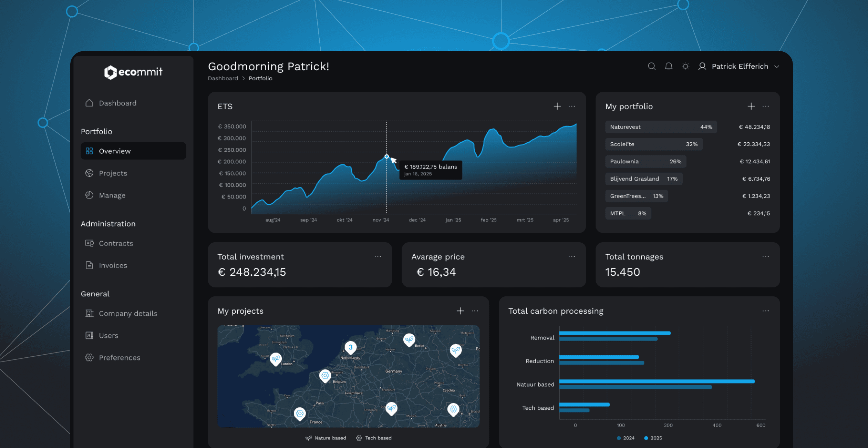Screen dimensions: 868x448
Task: Open Projects in the sidebar
Action: tap(113, 173)
